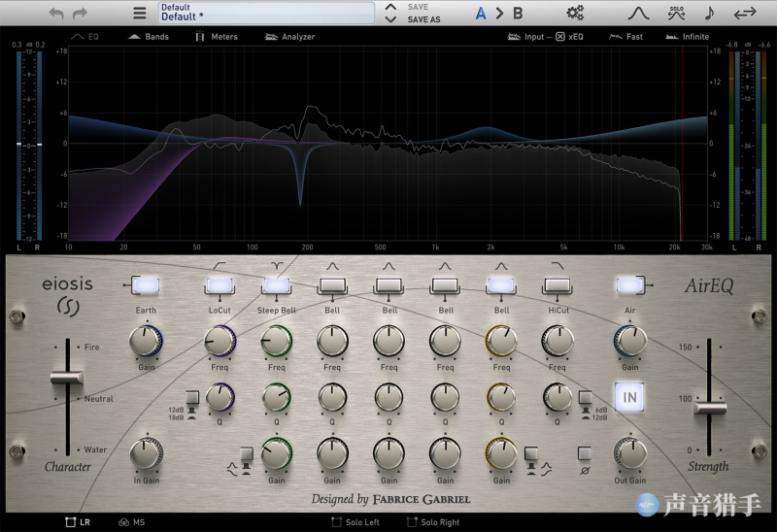Toggle the IN bypass button

click(629, 397)
